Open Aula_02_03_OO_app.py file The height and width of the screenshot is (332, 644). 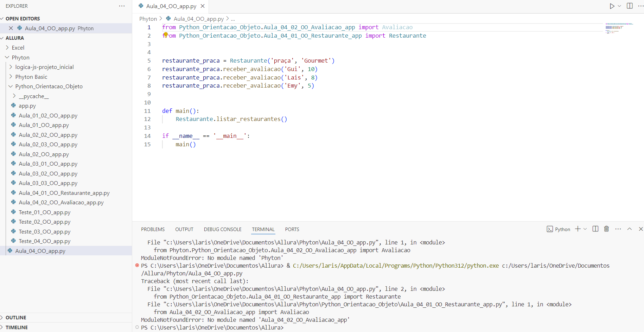(48, 144)
